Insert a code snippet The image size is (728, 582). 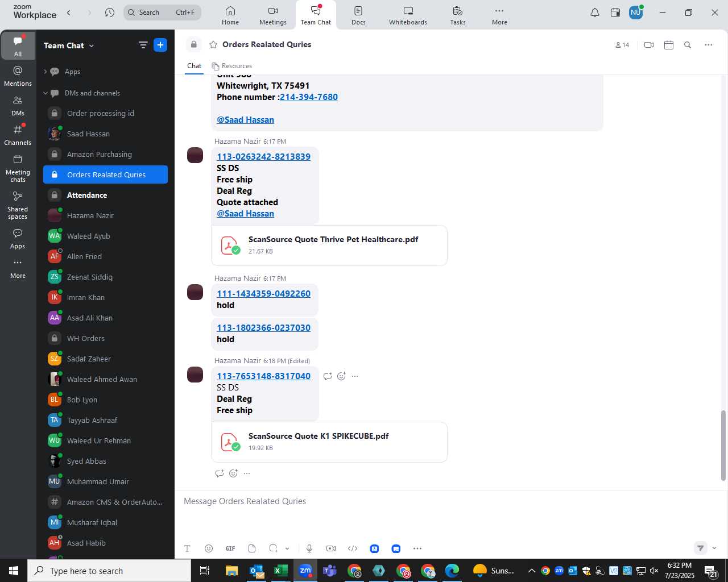pyautogui.click(x=353, y=548)
